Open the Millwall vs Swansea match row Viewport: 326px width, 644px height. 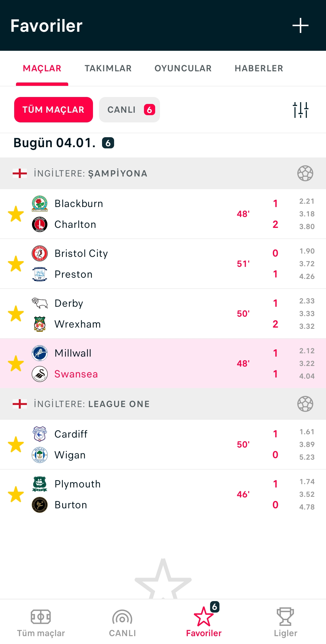(x=163, y=364)
